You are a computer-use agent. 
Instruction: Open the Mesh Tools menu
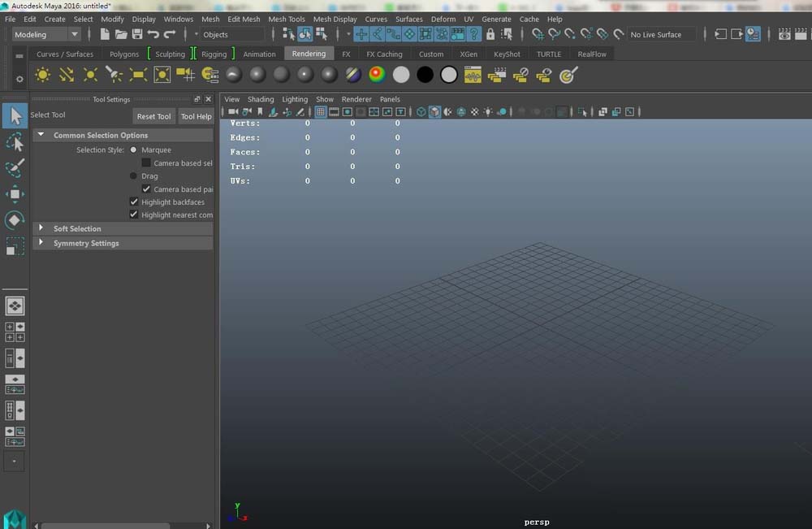[287, 20]
